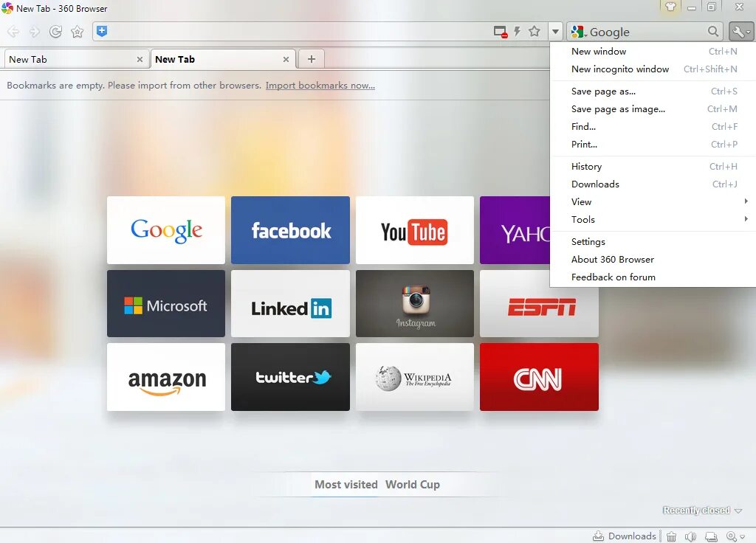Open the skin (t-shirt) icon in title bar
Viewport: 756px width, 543px height.
coord(670,7)
